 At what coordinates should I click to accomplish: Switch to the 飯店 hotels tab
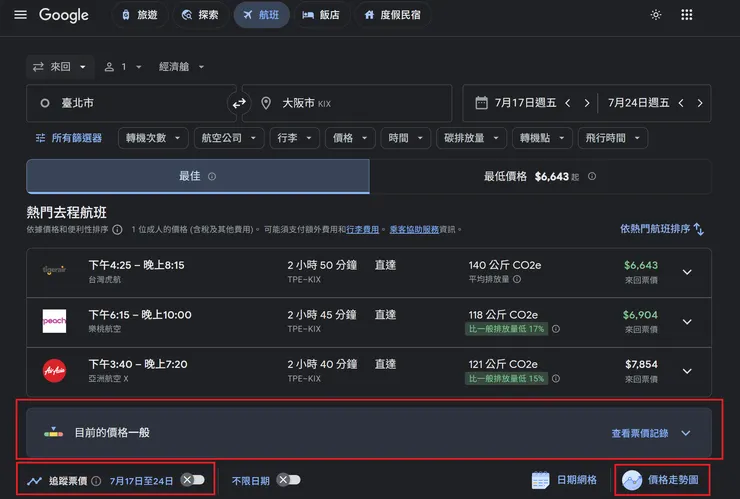[321, 15]
